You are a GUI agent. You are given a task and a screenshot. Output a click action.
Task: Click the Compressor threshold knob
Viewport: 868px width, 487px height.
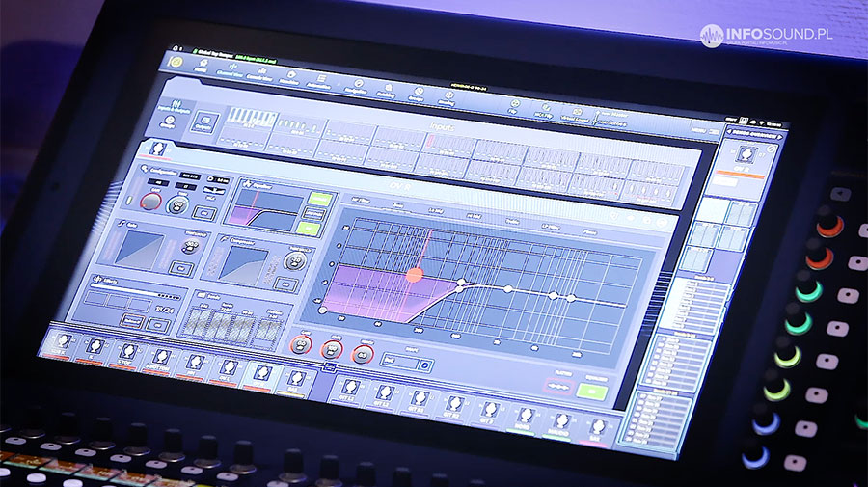[296, 260]
